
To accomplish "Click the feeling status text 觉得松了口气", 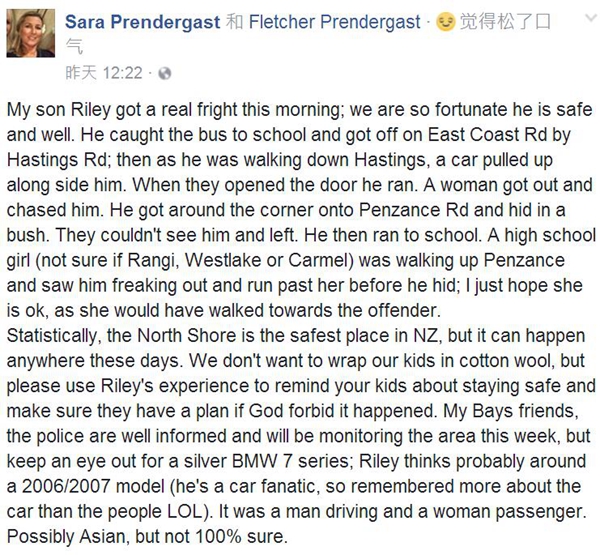I will click(x=500, y=22).
